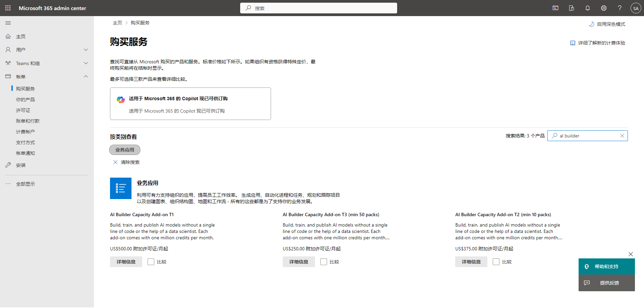The width and height of the screenshot is (644, 308).
Task: Open the SA account avatar
Action: [636, 8]
